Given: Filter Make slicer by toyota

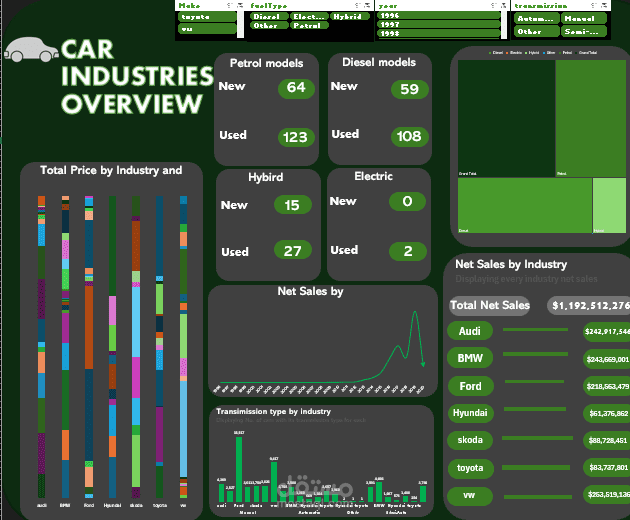Looking at the screenshot, I should coord(207,17).
